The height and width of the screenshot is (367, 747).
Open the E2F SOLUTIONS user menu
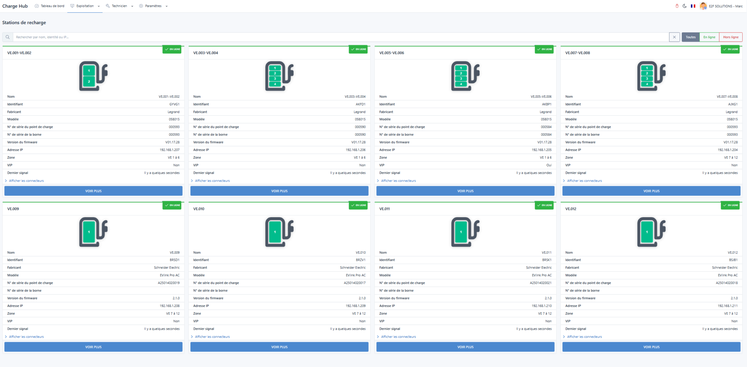[722, 6]
